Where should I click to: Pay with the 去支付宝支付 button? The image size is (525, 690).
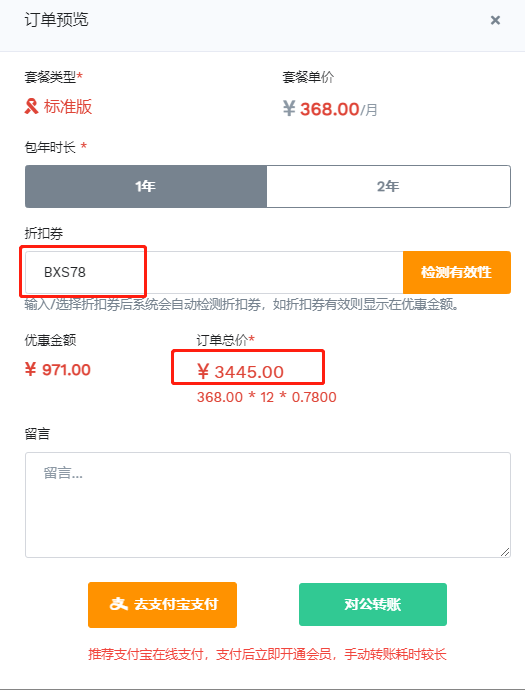pos(162,605)
